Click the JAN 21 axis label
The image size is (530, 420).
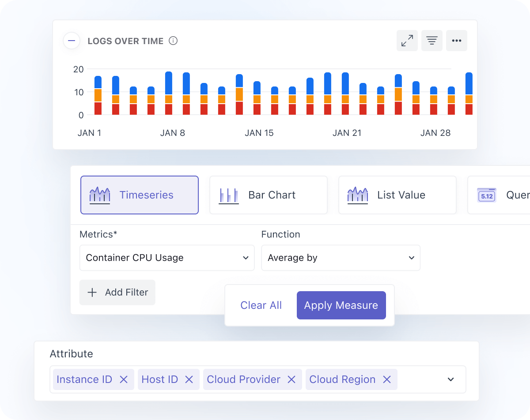[x=347, y=133]
